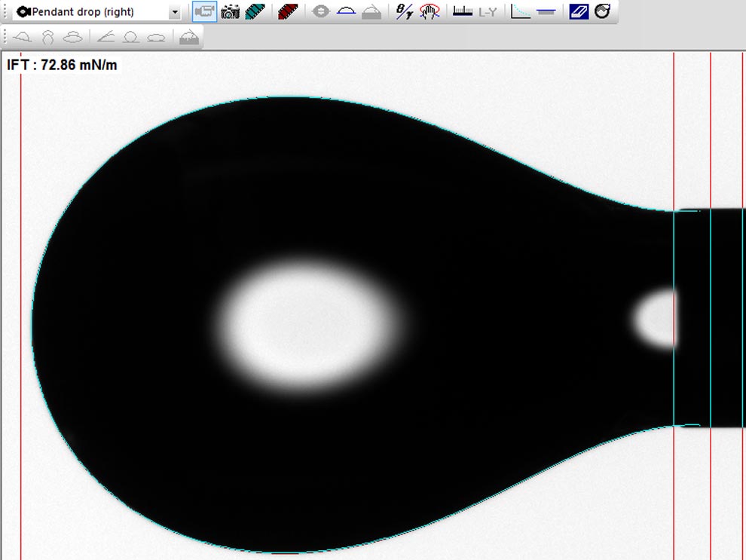Open the teal film strip recording tool
The height and width of the screenshot is (560, 746).
(x=256, y=11)
